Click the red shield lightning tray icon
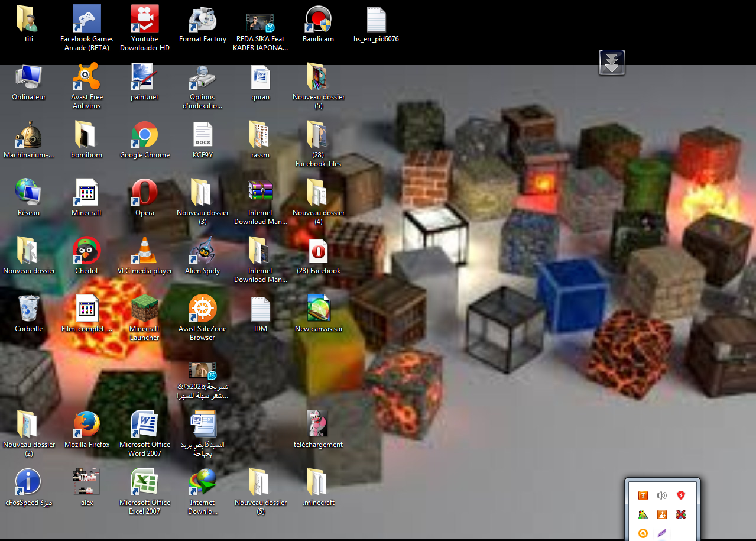 pos(681,495)
